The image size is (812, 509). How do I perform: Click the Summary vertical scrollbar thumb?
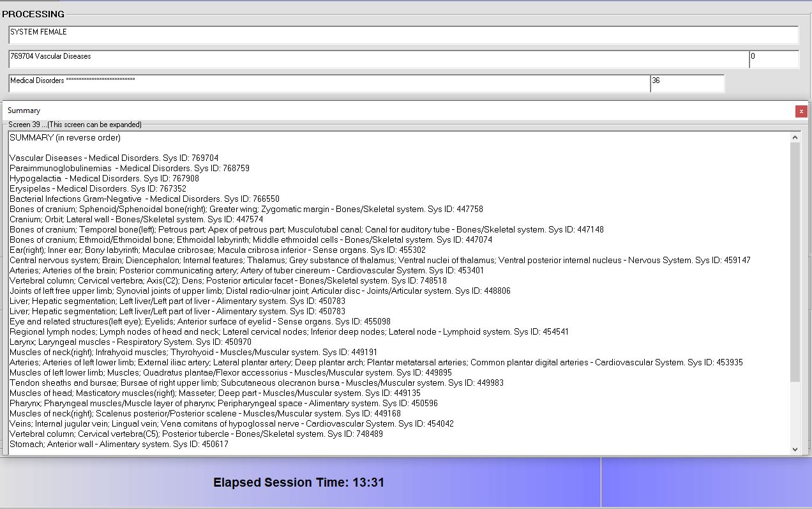point(795,262)
